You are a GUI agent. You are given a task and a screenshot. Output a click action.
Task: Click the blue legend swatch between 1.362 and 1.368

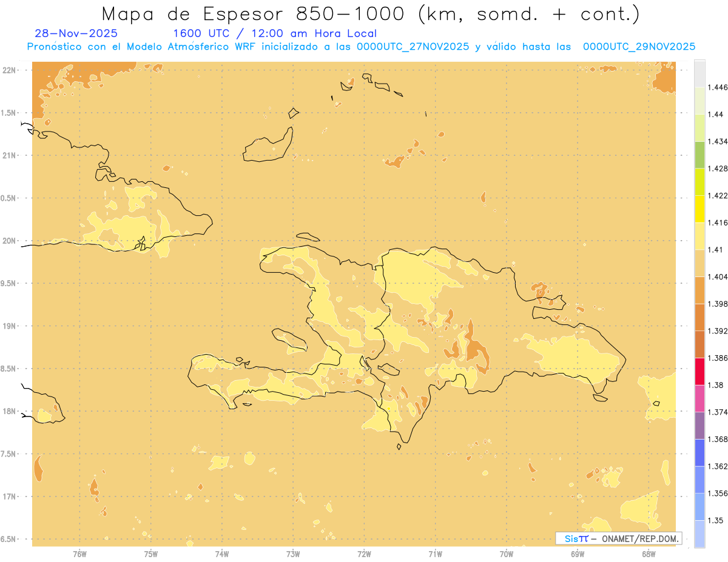click(699, 453)
